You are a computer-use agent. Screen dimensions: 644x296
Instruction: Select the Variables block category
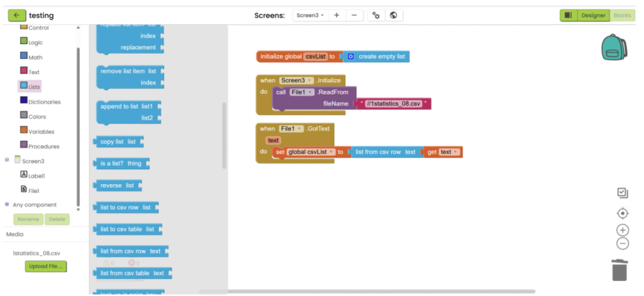point(41,131)
